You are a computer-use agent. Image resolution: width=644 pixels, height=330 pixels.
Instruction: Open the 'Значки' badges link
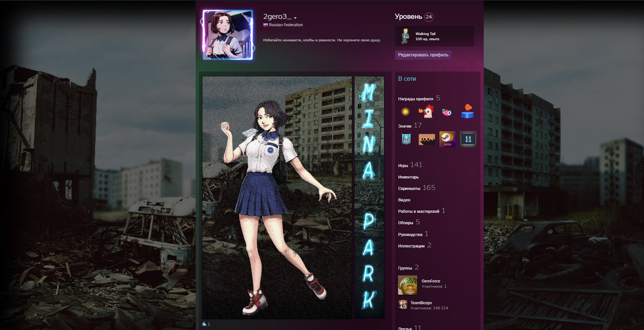pyautogui.click(x=405, y=126)
